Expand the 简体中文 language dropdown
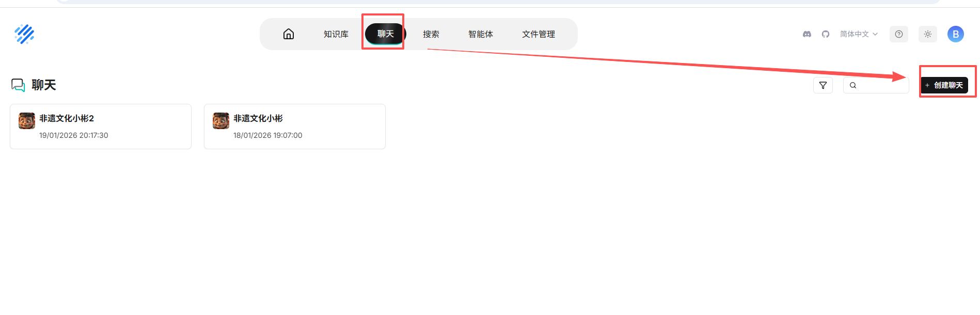The width and height of the screenshot is (980, 315). click(859, 34)
